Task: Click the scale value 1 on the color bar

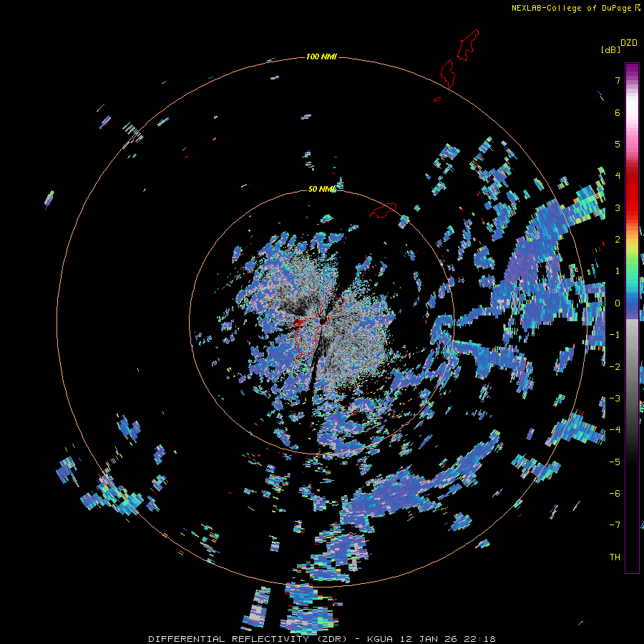Action: [x=618, y=271]
